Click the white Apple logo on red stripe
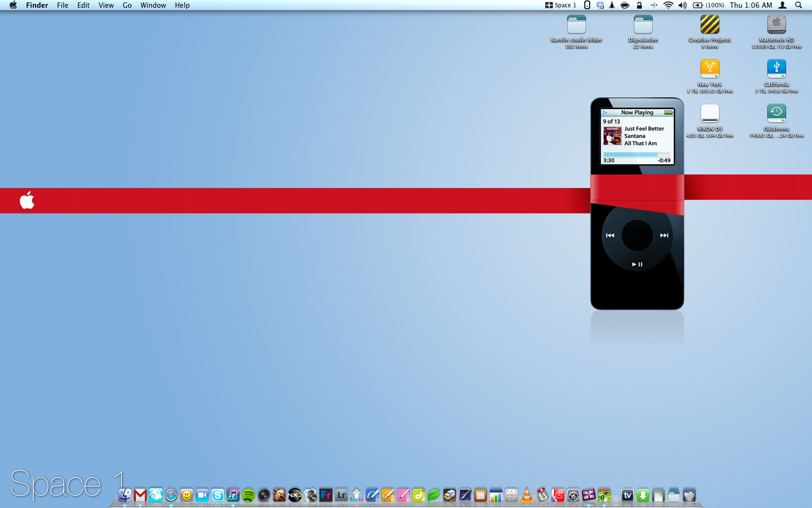This screenshot has height=508, width=812. (27, 200)
